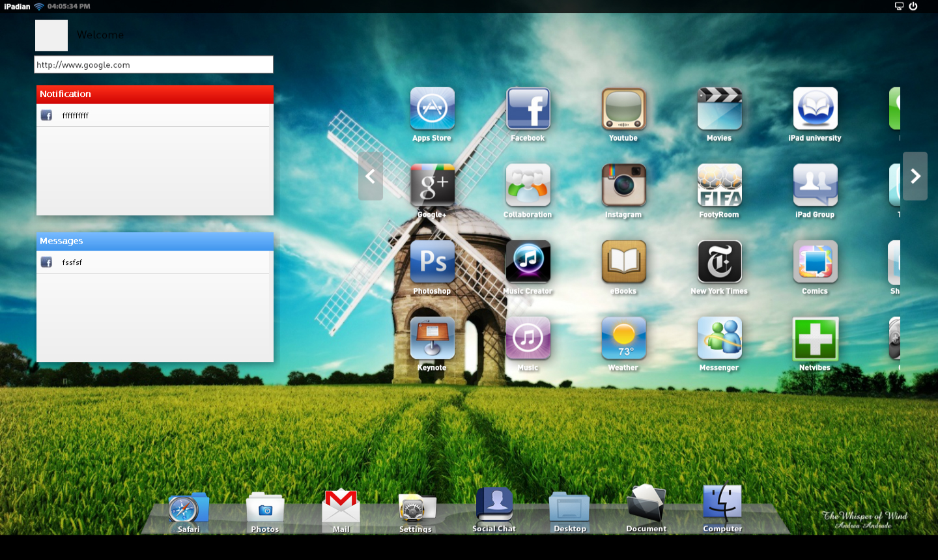Open the Keynote app
The image size is (938, 560).
click(433, 339)
